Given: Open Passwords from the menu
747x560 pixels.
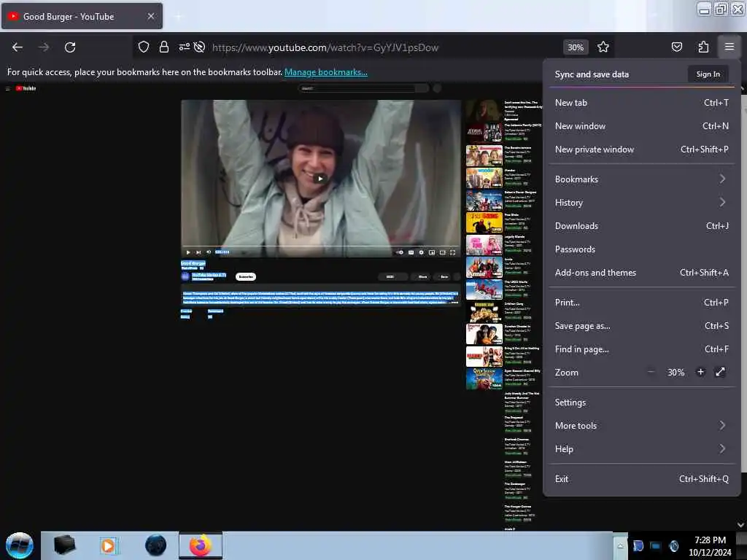Looking at the screenshot, I should [x=642, y=249].
